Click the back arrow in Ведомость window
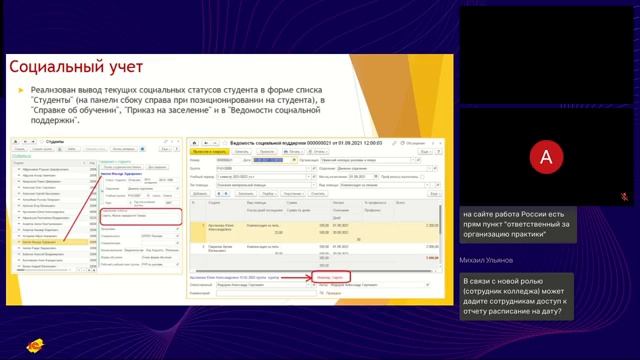This screenshot has width=640, height=360. pos(206,143)
